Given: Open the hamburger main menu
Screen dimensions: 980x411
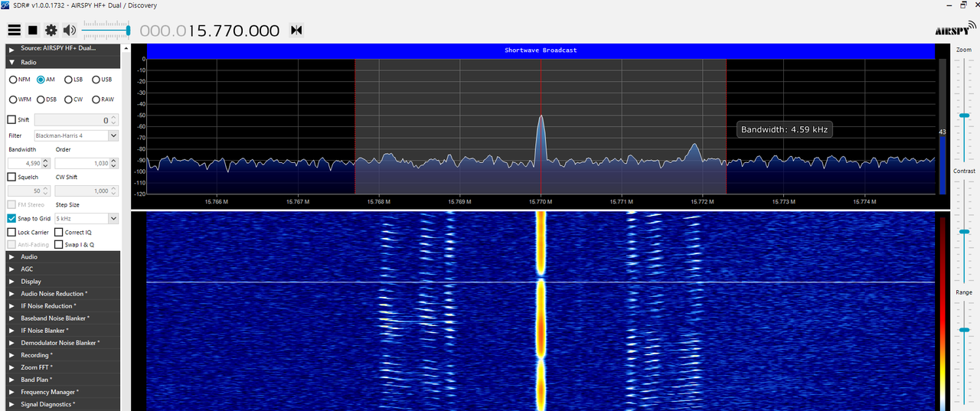Looking at the screenshot, I should click(x=14, y=31).
